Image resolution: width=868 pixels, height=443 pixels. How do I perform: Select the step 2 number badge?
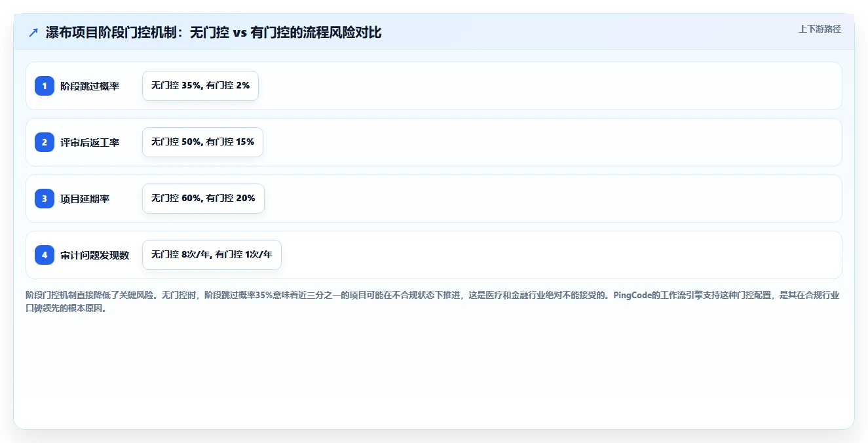tap(45, 142)
